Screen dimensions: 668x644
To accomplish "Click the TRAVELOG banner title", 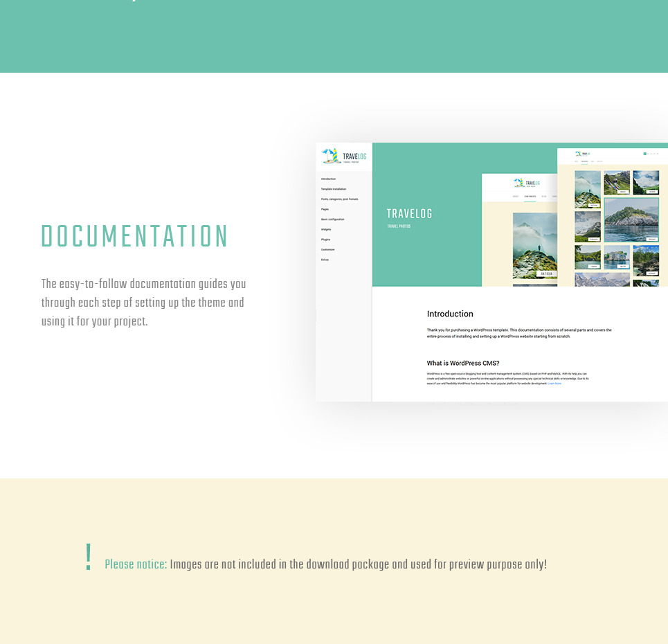I will [409, 214].
